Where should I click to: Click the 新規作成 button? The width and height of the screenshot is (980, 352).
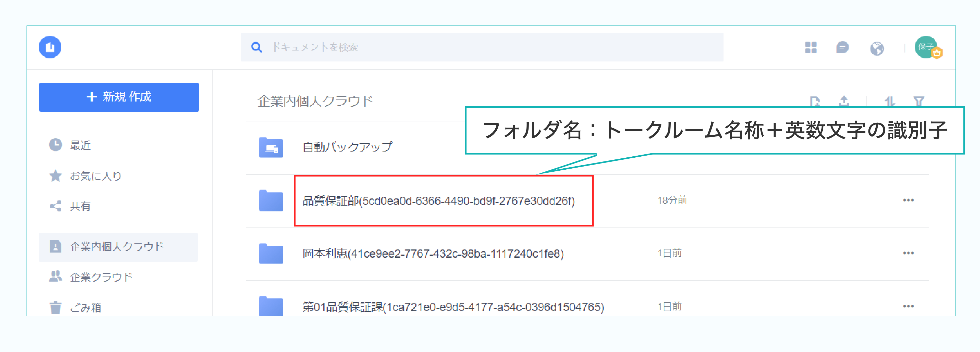[x=119, y=97]
